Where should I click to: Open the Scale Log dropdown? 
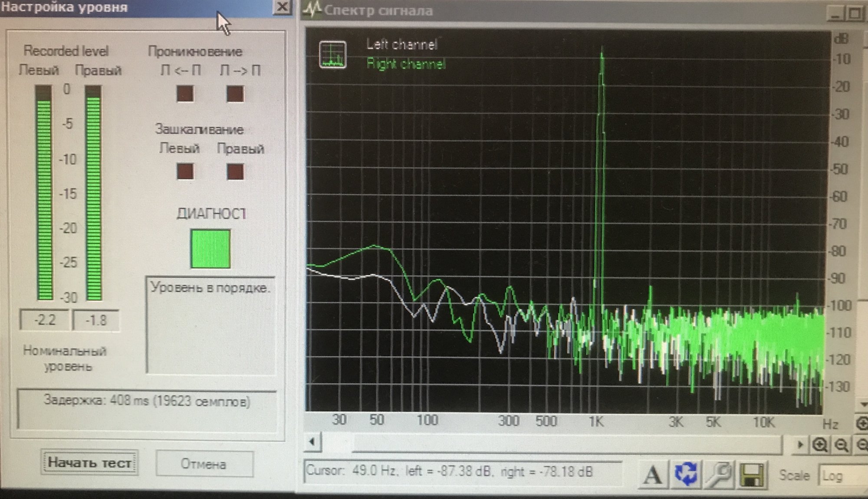pyautogui.click(x=842, y=476)
